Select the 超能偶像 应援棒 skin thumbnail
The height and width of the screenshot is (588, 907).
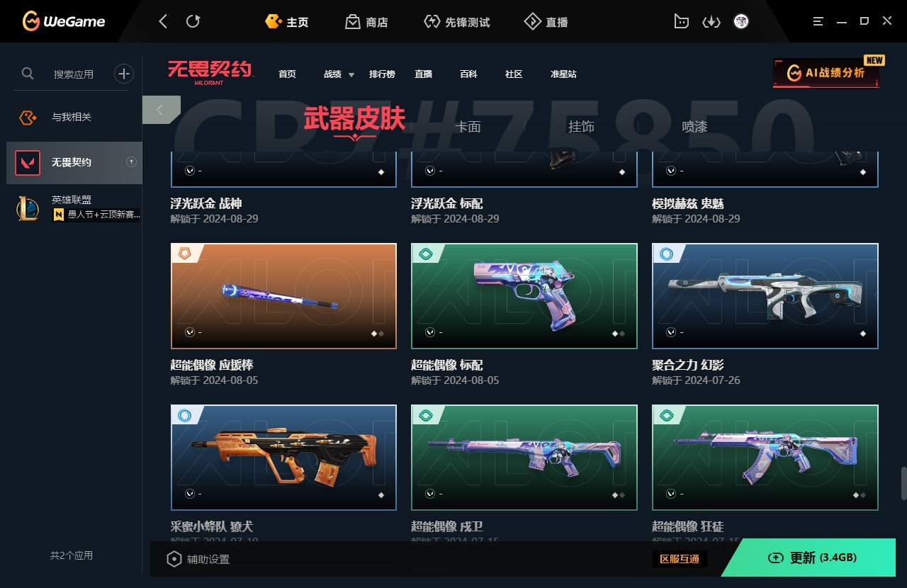coord(283,296)
